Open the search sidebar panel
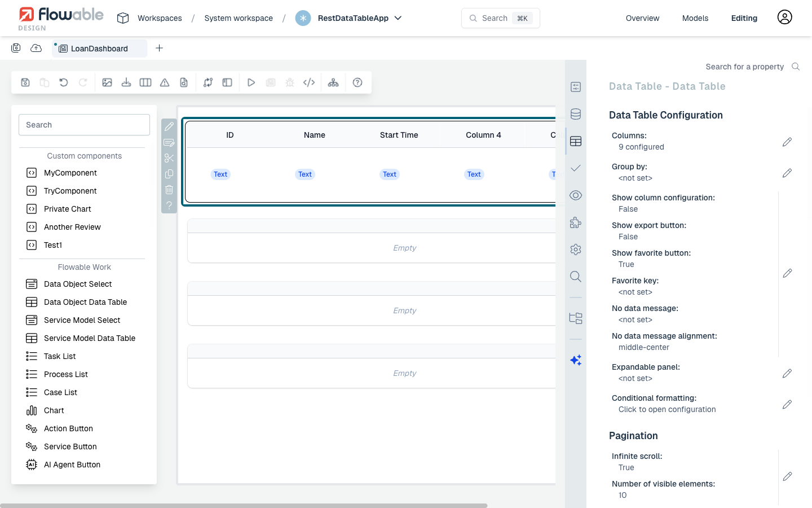 coord(575,276)
